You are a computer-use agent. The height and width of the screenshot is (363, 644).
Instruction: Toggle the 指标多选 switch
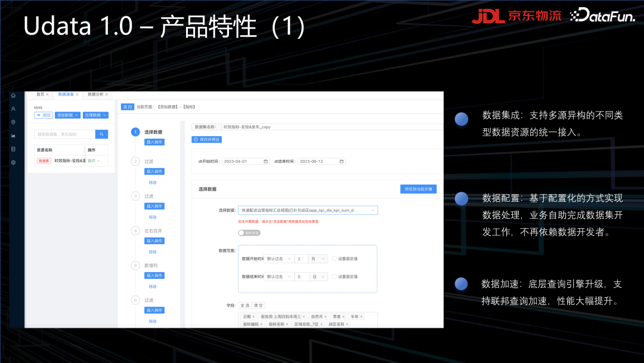pyautogui.click(x=249, y=233)
